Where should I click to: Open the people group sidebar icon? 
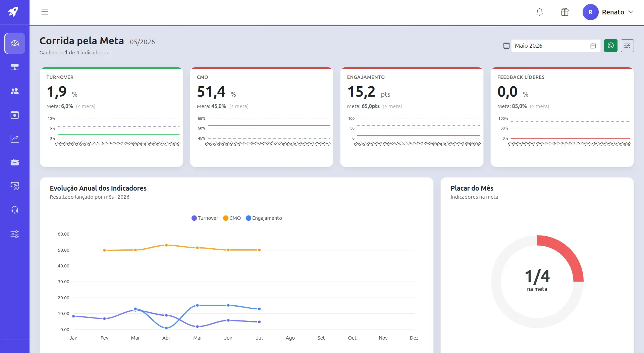pyautogui.click(x=15, y=91)
